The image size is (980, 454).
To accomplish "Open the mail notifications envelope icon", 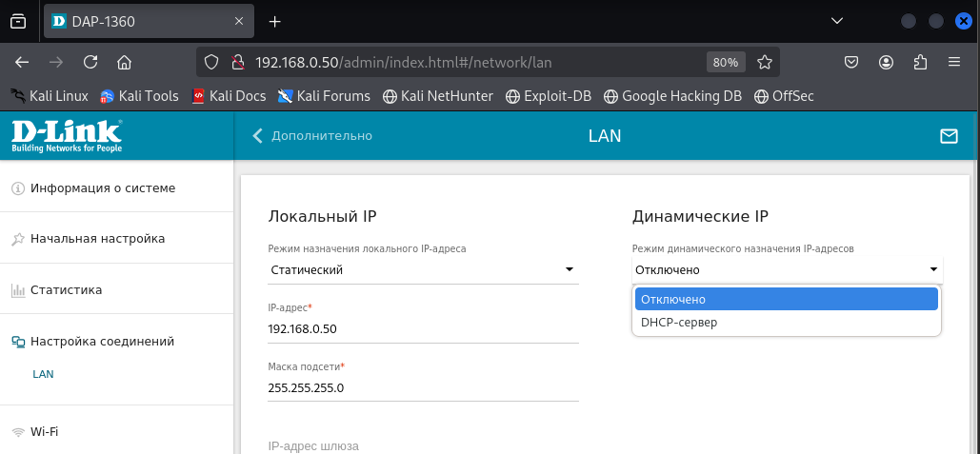I will pyautogui.click(x=949, y=136).
